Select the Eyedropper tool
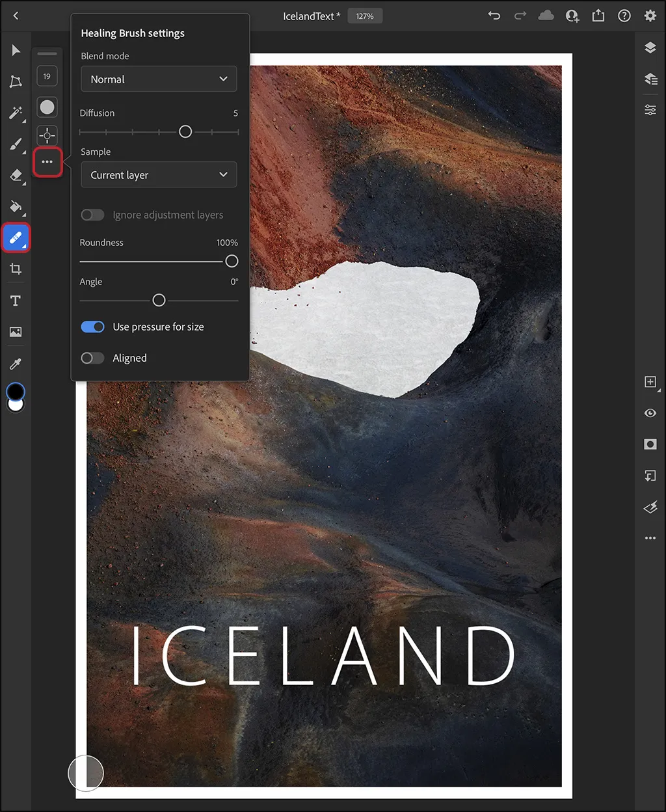 pyautogui.click(x=15, y=363)
